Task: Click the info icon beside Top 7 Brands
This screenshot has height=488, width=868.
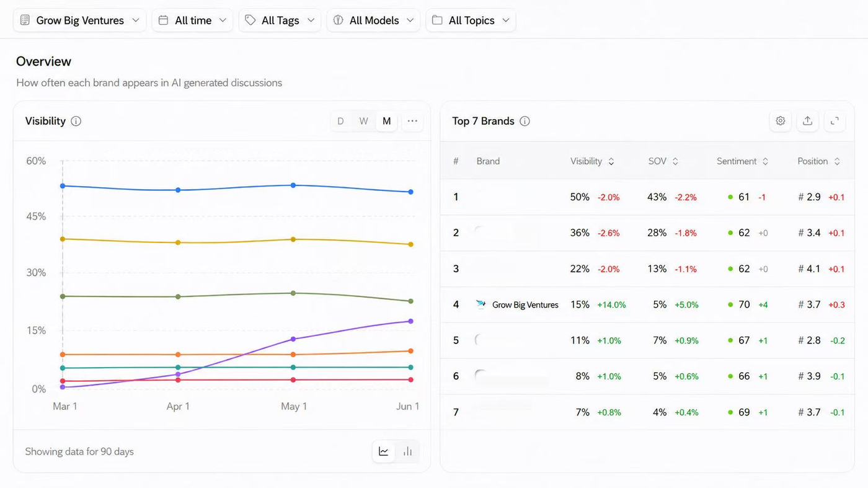Action: coord(525,121)
